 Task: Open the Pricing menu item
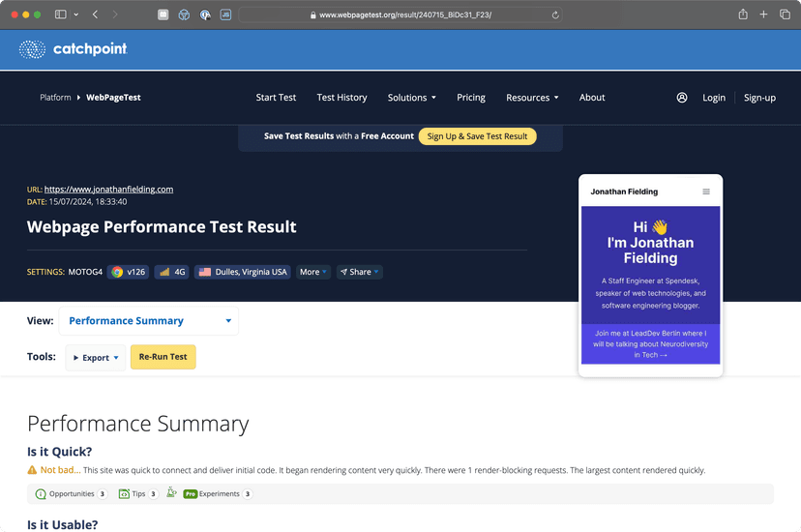471,98
